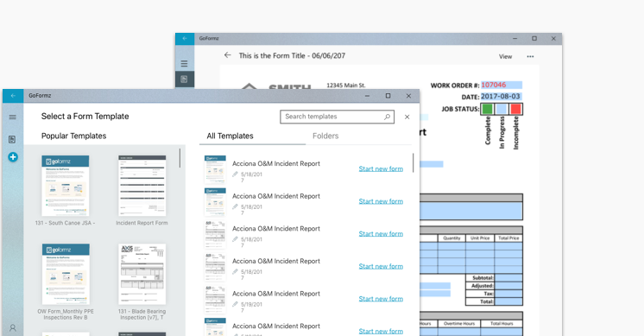Open hamburger menu in back GoFormz window
The image size is (644, 336).
tap(184, 64)
